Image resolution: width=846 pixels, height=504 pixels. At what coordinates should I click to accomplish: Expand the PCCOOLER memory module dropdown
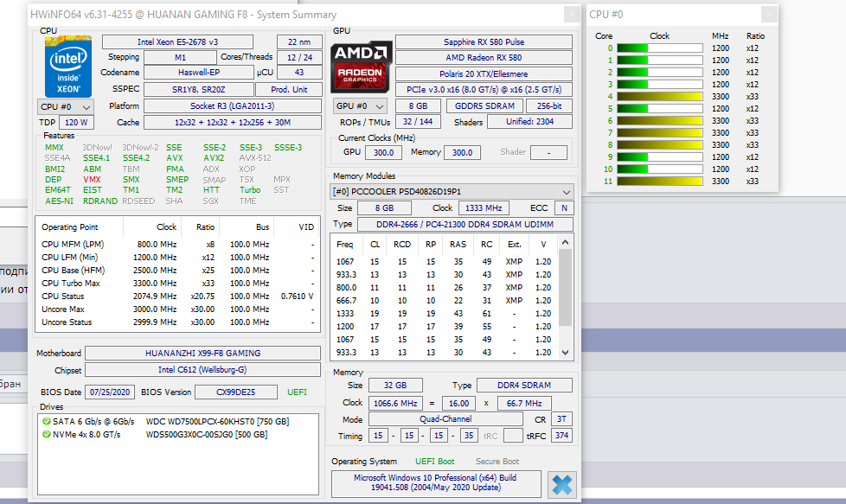(452, 192)
